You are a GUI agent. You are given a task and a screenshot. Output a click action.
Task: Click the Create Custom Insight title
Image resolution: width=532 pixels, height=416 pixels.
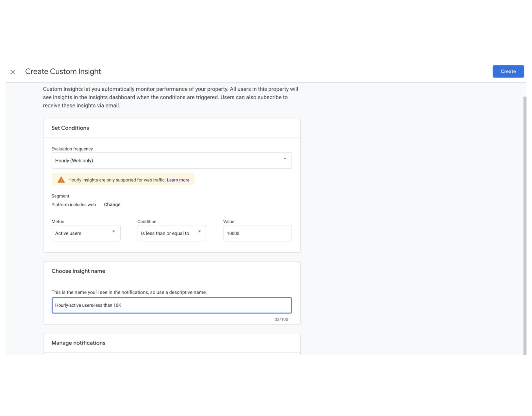pyautogui.click(x=63, y=72)
